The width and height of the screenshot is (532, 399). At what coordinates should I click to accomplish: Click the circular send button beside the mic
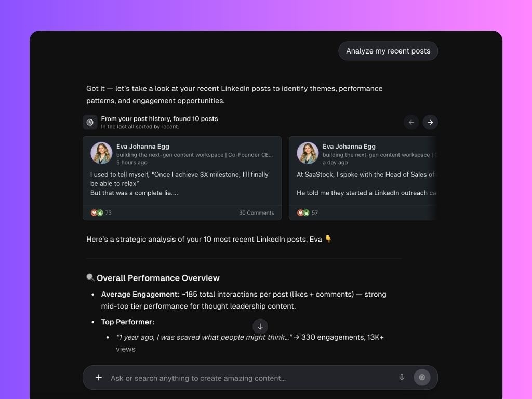pyautogui.click(x=422, y=377)
